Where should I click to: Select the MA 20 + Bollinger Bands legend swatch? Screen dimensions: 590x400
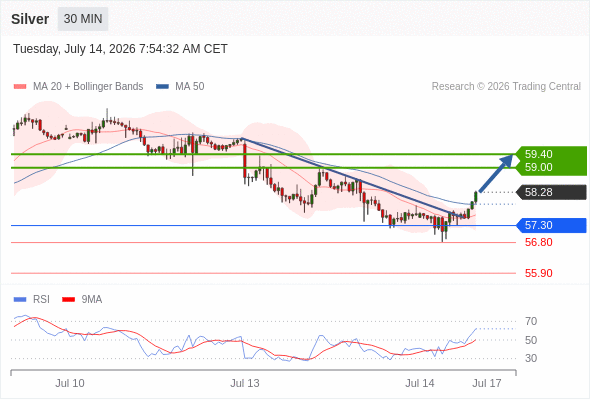click(x=20, y=87)
